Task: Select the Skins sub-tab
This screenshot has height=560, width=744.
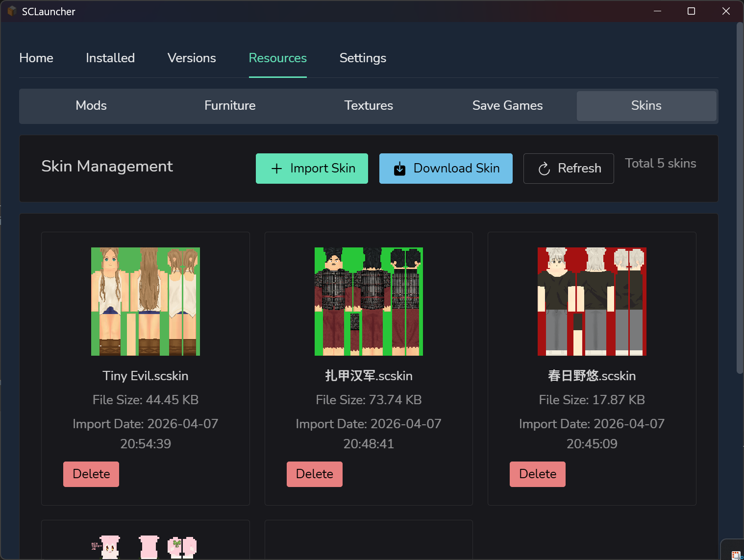Action: coord(646,105)
